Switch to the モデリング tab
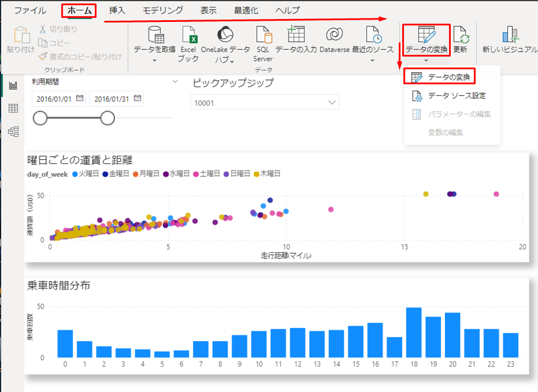Screen dimensions: 538x392 tap(162, 11)
